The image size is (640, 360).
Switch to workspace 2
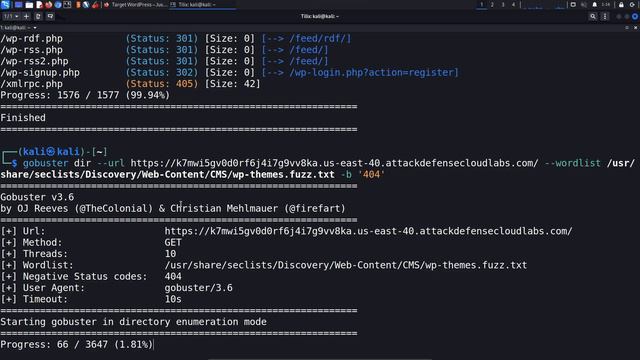(492, 4)
